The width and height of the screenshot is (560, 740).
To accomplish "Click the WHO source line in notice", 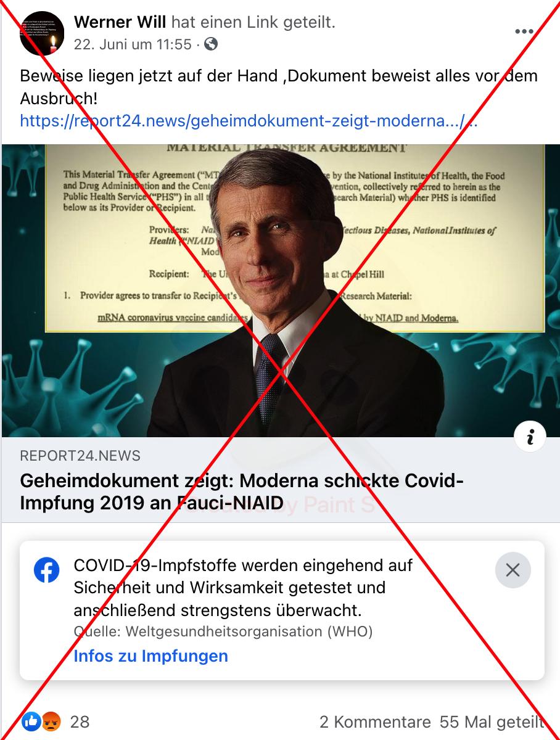I will (223, 631).
